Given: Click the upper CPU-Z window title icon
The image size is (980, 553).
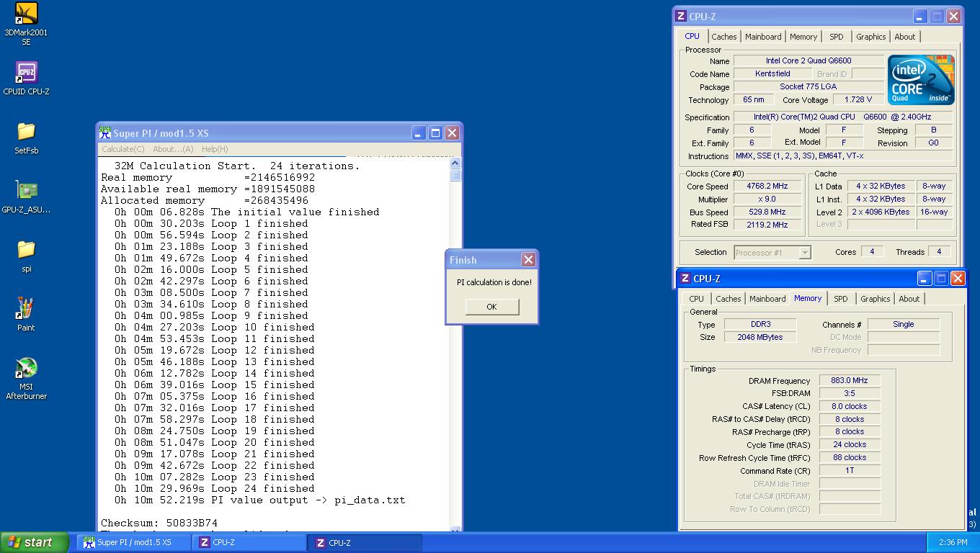Looking at the screenshot, I should pos(680,16).
